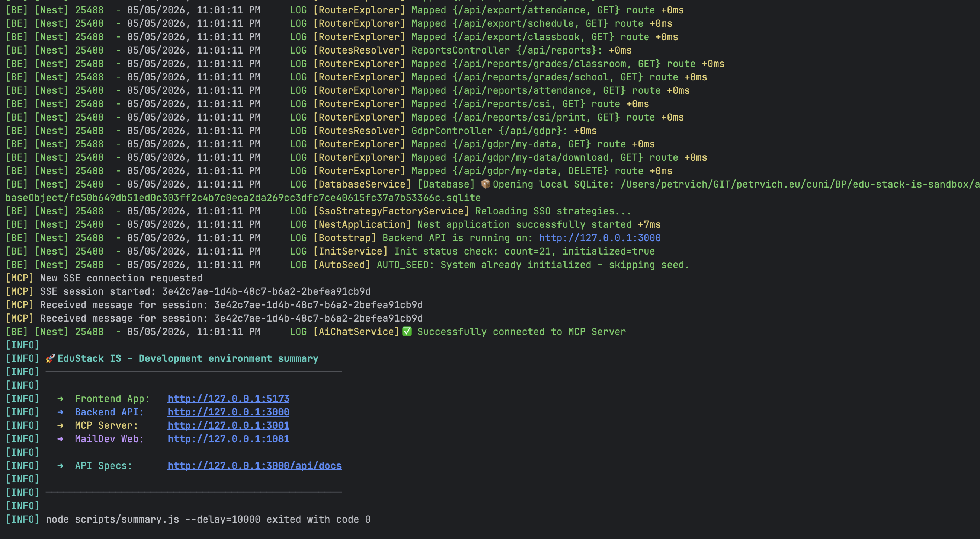
Task: Click the purple arrow before MailDev Web
Action: [x=60, y=439]
